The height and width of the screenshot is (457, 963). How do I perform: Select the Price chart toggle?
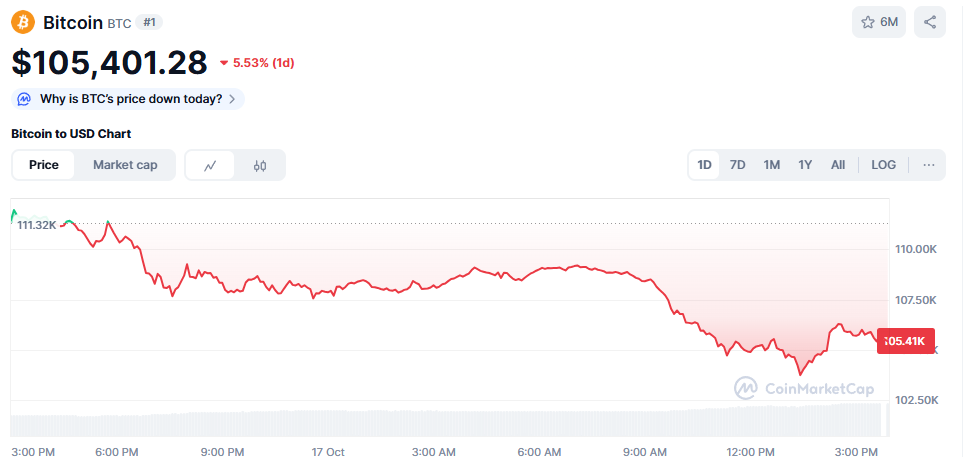point(44,165)
